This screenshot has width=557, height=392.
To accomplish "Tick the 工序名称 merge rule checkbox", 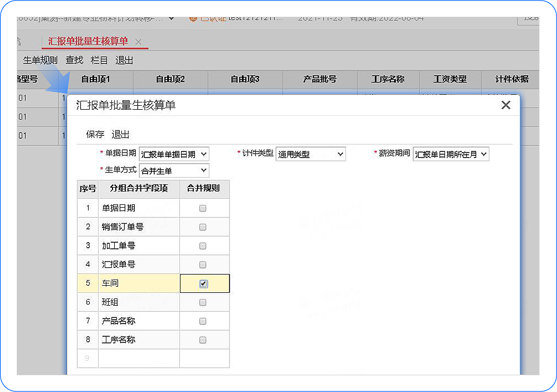I will (203, 340).
